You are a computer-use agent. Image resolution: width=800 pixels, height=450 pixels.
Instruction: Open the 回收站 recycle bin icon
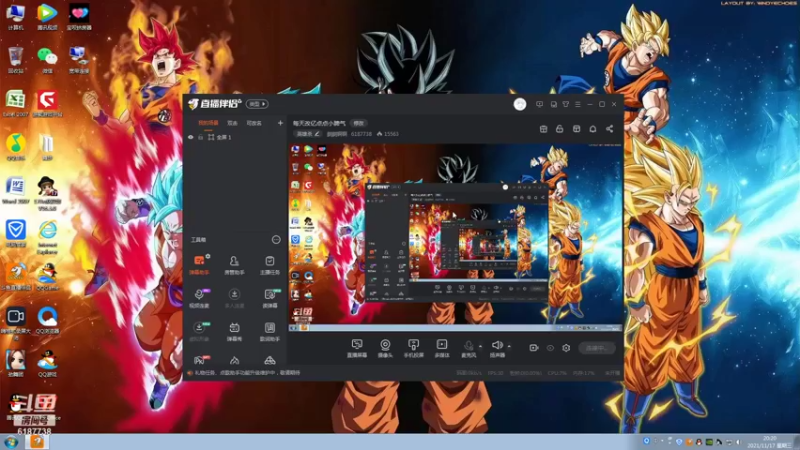16,60
